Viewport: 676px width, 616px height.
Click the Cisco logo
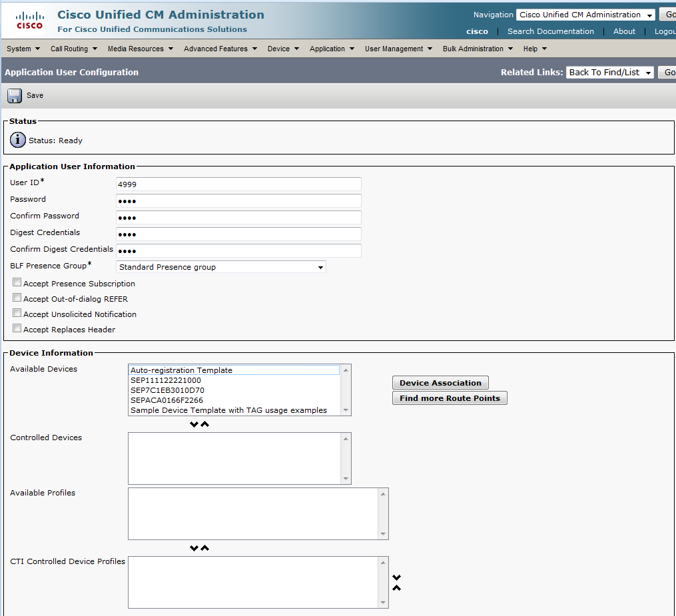click(x=29, y=21)
